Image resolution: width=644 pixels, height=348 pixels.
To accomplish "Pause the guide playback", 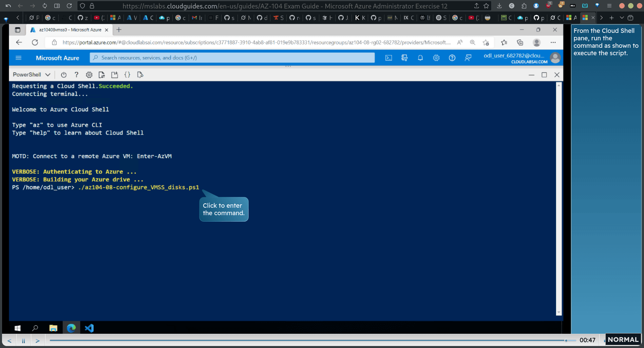I will (23, 341).
